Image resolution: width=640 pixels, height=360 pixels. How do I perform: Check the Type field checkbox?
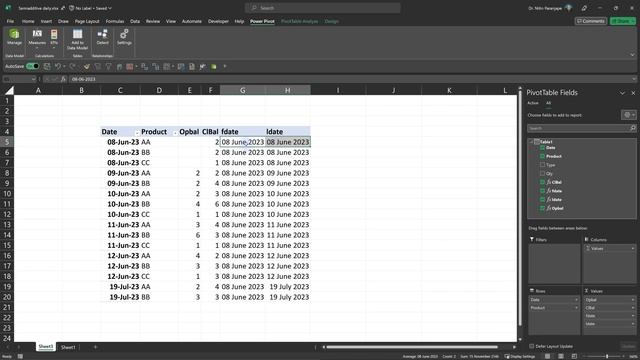(542, 165)
